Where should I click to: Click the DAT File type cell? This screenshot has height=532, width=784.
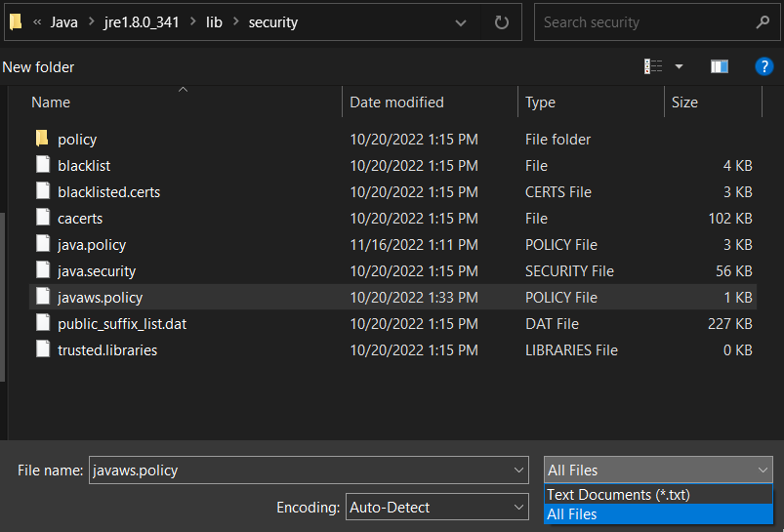552,324
